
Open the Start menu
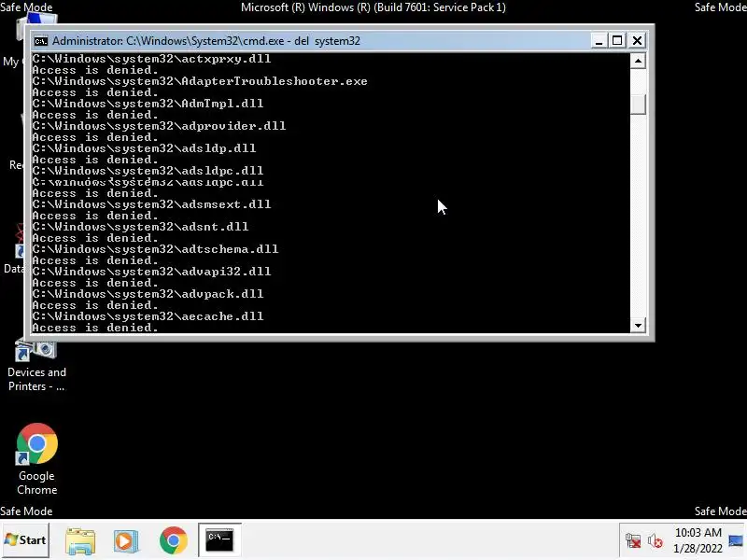pyautogui.click(x=25, y=540)
